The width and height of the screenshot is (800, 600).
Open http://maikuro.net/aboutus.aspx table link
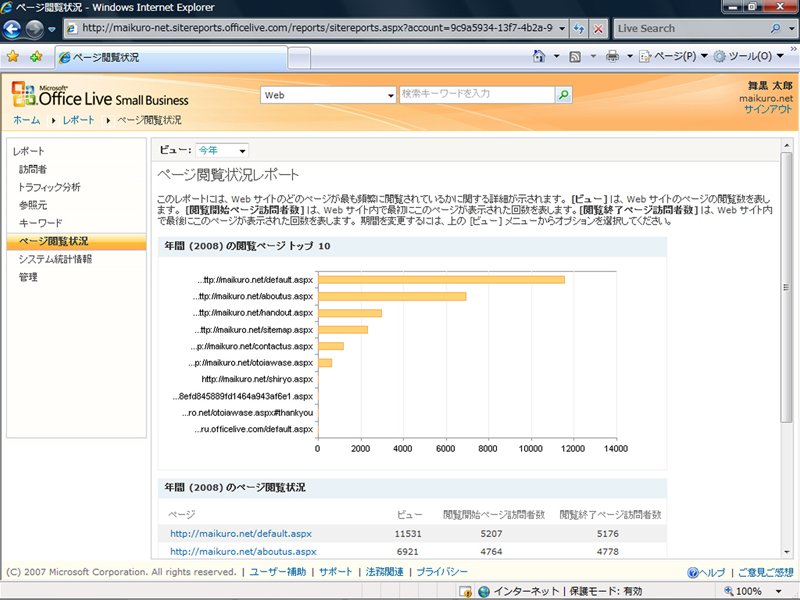[x=243, y=552]
